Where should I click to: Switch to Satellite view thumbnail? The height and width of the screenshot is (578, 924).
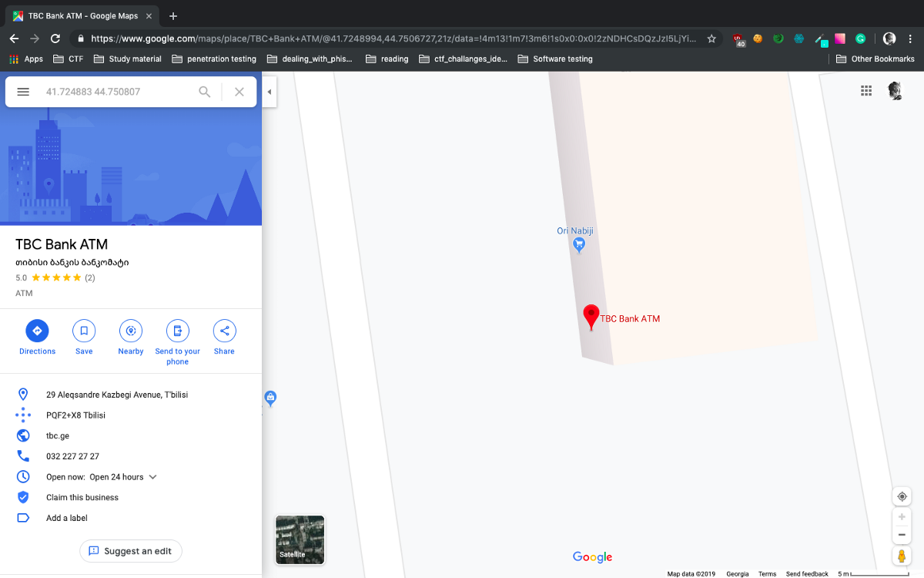pos(300,539)
